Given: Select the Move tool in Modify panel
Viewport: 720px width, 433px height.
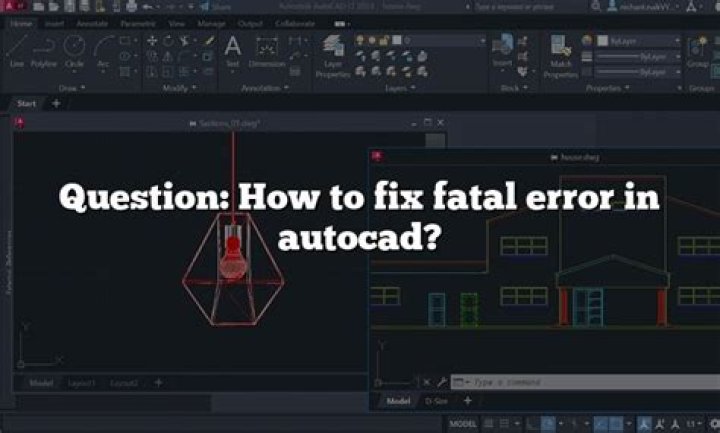Looking at the screenshot, I should 152,41.
